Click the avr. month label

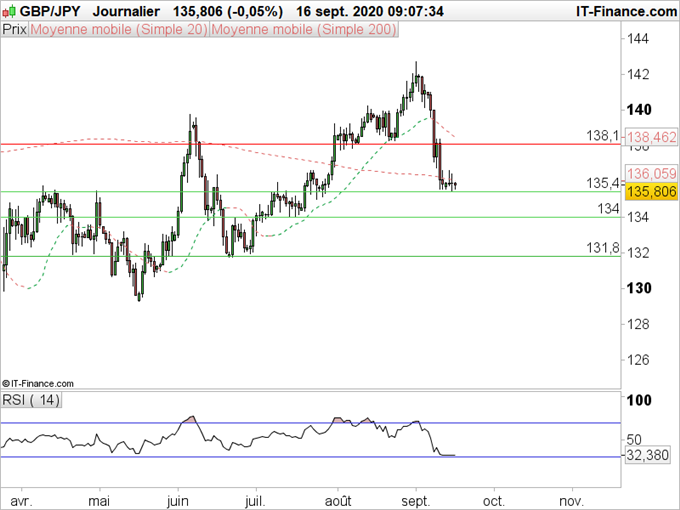pos(21,501)
